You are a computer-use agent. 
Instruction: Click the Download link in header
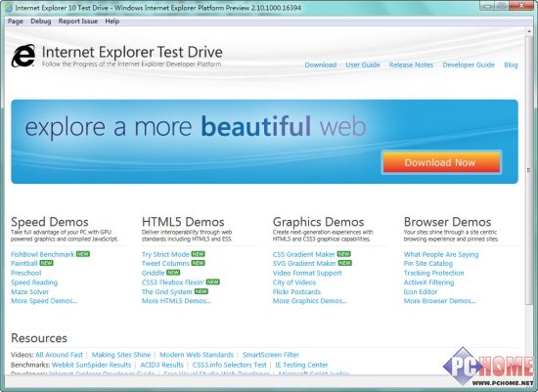click(321, 65)
